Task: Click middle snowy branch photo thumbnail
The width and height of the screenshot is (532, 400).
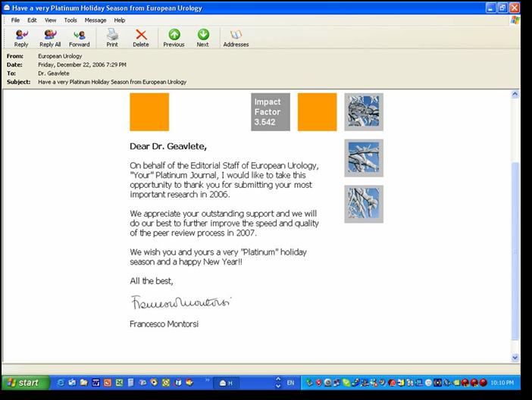Action: tap(364, 158)
